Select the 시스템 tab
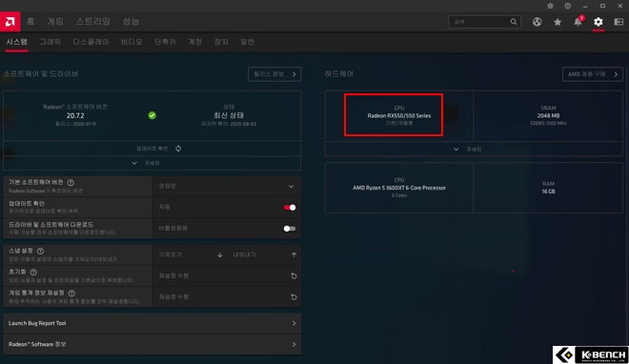This screenshot has height=364, width=629. pyautogui.click(x=17, y=42)
